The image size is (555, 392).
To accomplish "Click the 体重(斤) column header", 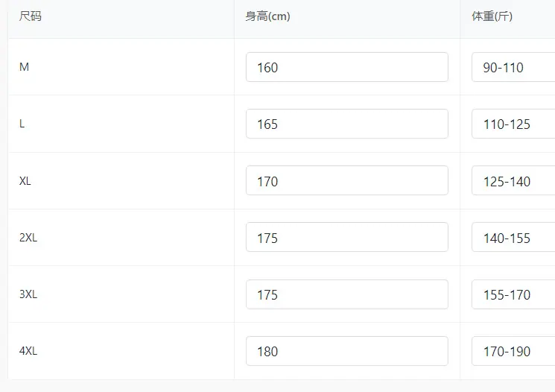I will pyautogui.click(x=492, y=16).
